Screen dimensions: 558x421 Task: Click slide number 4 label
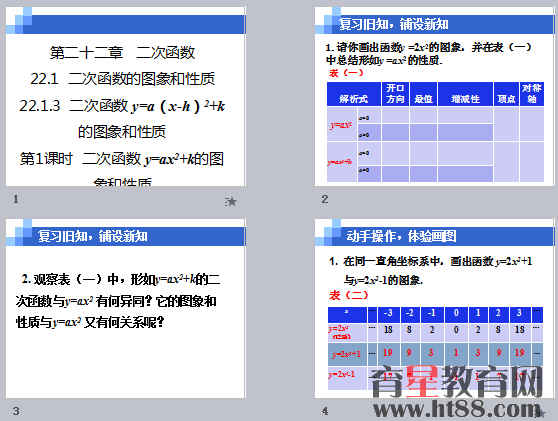pyautogui.click(x=325, y=411)
